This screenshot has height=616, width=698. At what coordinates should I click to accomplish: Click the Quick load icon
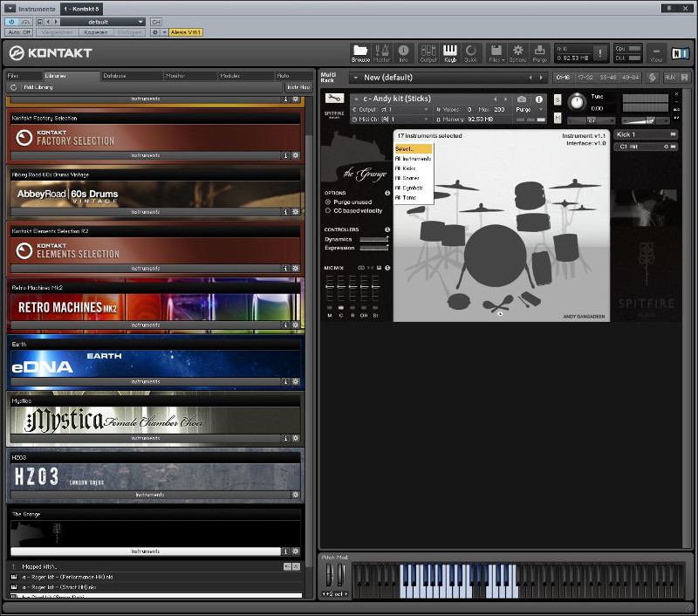click(x=471, y=53)
